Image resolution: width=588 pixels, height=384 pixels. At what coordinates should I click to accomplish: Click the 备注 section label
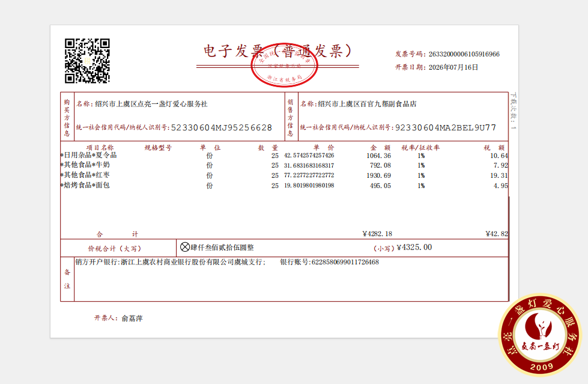click(x=67, y=279)
